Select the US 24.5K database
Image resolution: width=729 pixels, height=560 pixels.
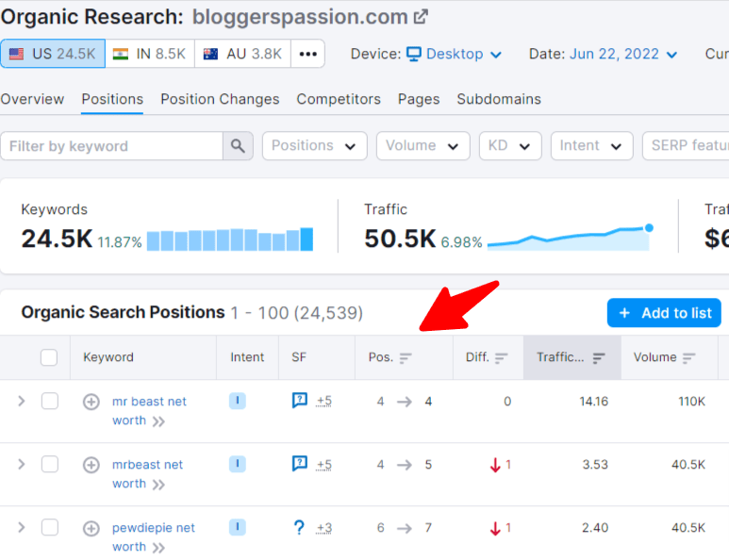(53, 54)
